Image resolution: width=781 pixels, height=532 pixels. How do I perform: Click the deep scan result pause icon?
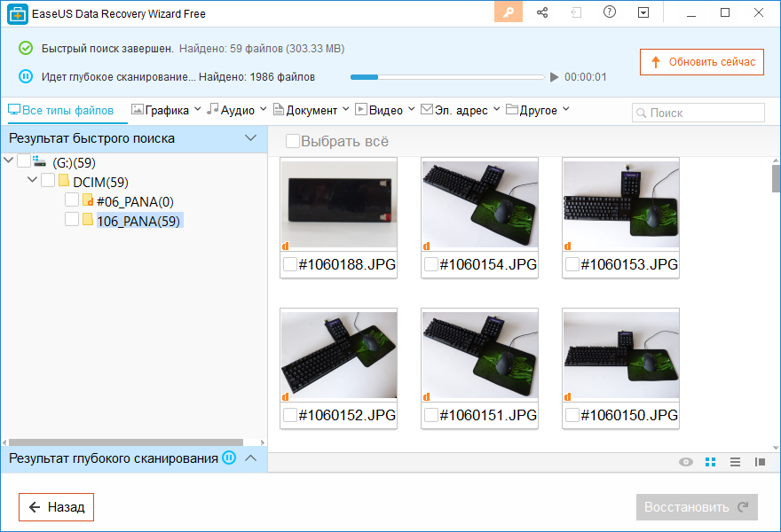point(229,458)
